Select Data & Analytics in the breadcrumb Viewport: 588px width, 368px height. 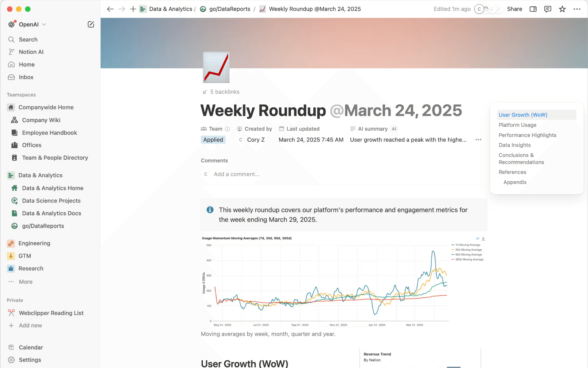pyautogui.click(x=171, y=9)
